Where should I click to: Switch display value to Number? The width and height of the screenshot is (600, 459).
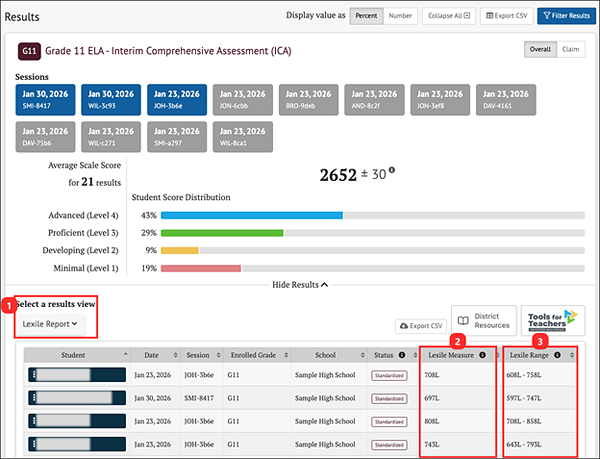[400, 16]
